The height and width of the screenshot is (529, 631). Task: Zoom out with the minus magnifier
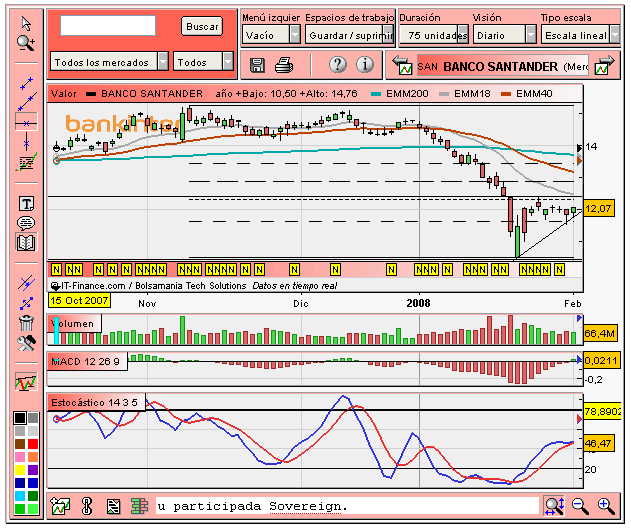(580, 506)
